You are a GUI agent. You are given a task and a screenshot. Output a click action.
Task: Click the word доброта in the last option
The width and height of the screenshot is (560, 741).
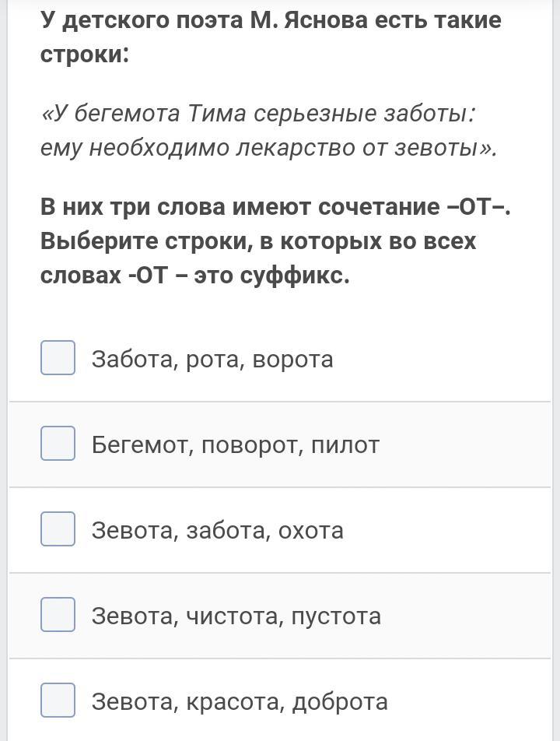coord(340,701)
